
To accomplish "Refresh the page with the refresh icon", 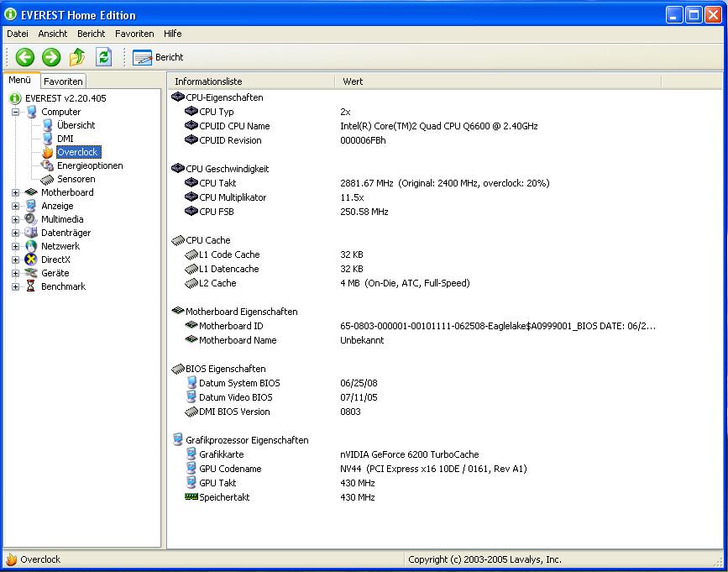I will click(103, 57).
